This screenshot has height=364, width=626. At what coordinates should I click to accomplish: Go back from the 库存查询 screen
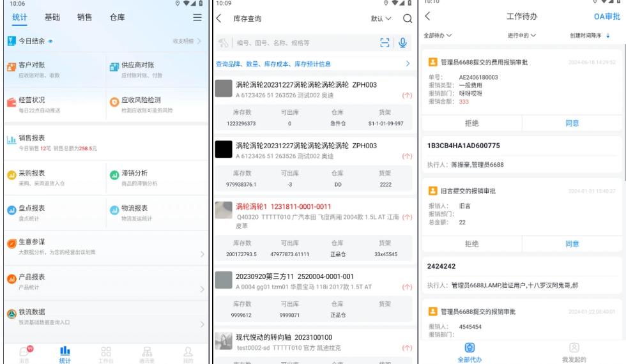tap(220, 19)
